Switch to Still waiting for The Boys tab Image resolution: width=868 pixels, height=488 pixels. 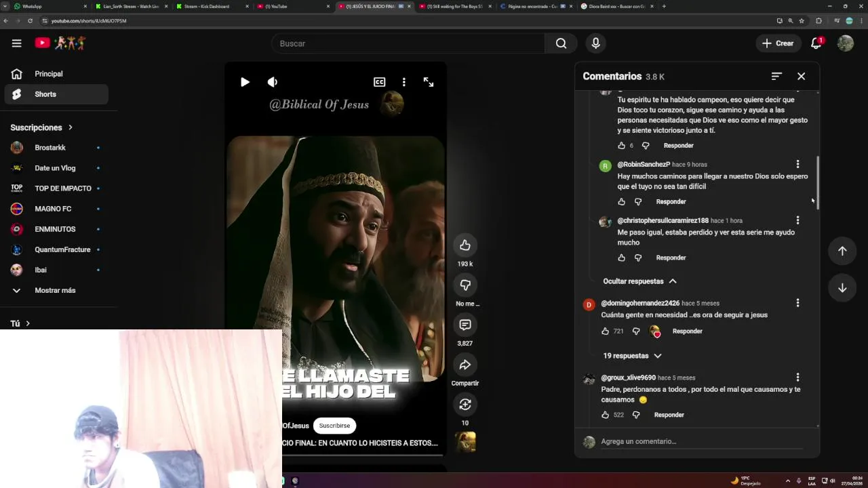coord(454,6)
